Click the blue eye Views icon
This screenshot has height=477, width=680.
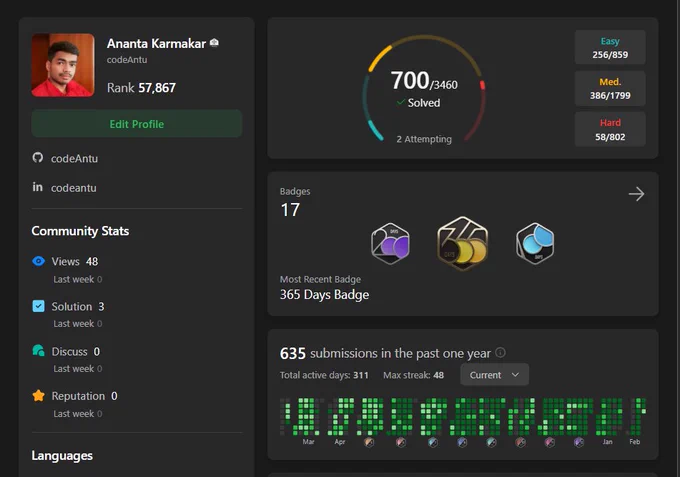39,261
